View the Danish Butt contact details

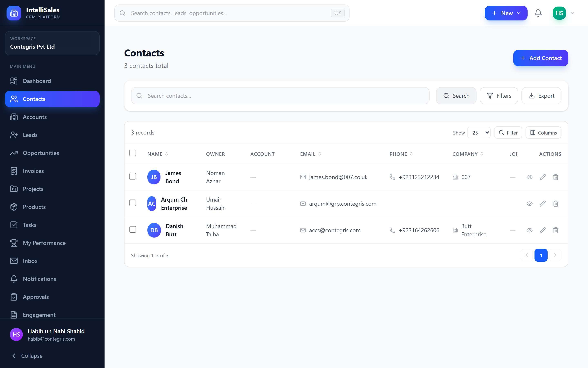point(529,230)
